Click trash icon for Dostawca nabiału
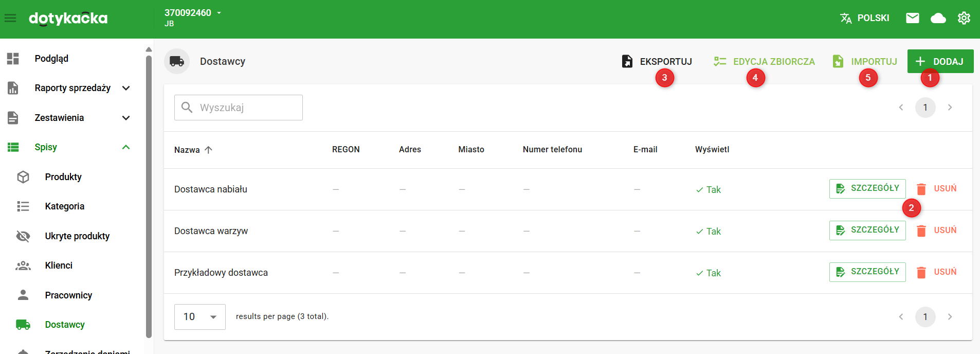The height and width of the screenshot is (354, 980). 921,189
